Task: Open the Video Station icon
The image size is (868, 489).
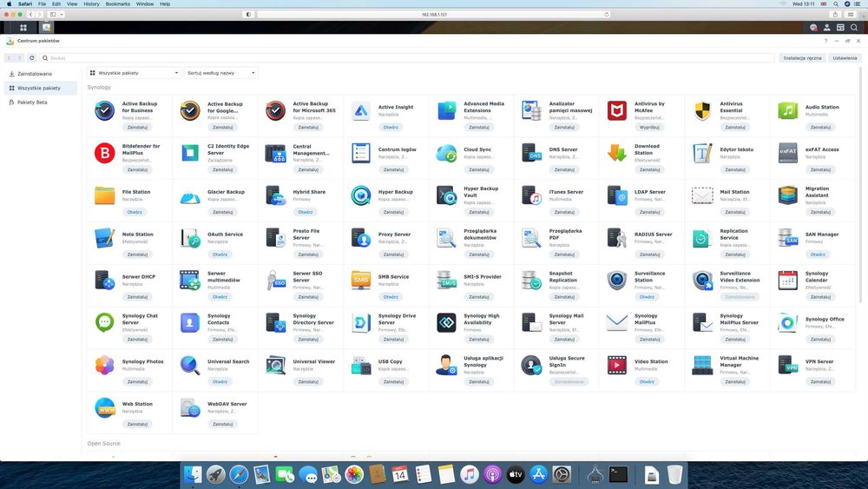Action: pyautogui.click(x=616, y=365)
